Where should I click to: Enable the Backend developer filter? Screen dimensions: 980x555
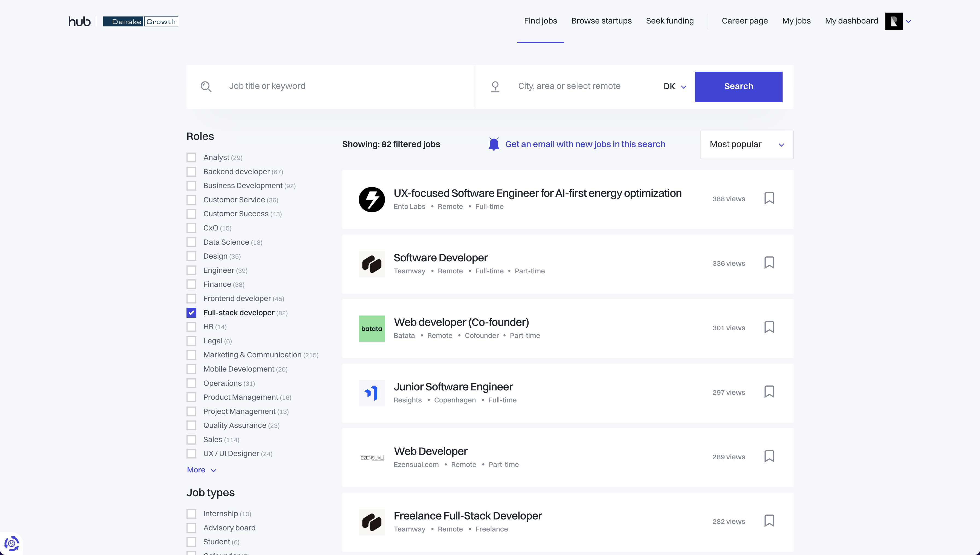coord(191,171)
